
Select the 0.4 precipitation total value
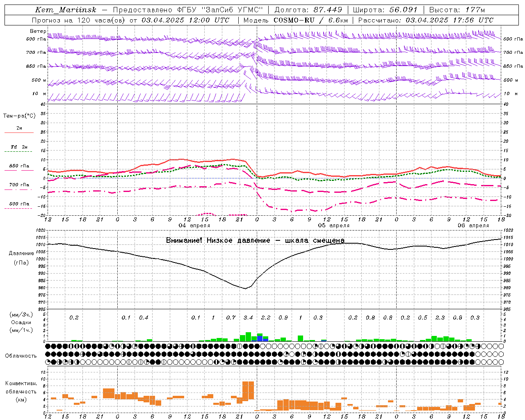pyautogui.click(x=144, y=317)
